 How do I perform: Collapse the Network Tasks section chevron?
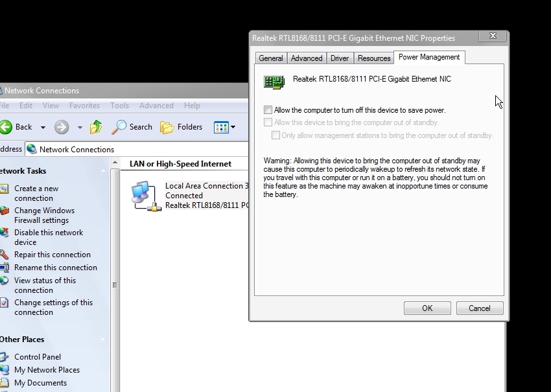click(103, 171)
